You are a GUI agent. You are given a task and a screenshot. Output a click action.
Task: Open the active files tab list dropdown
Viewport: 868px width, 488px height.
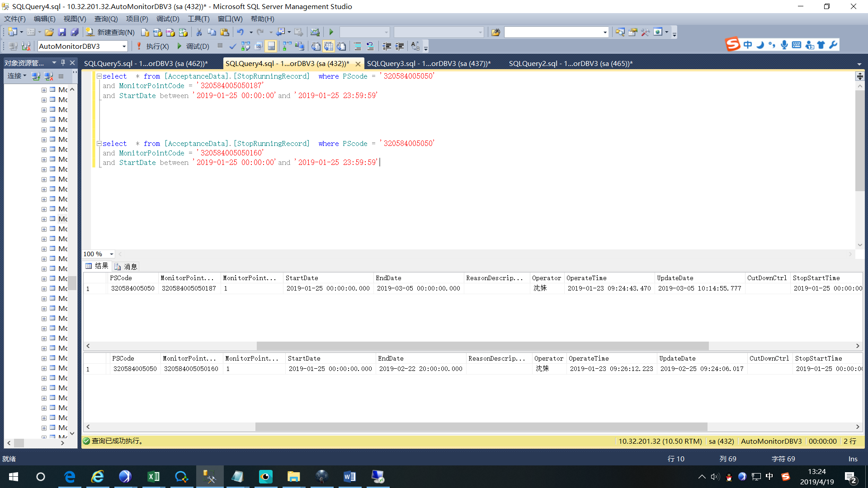pyautogui.click(x=859, y=64)
